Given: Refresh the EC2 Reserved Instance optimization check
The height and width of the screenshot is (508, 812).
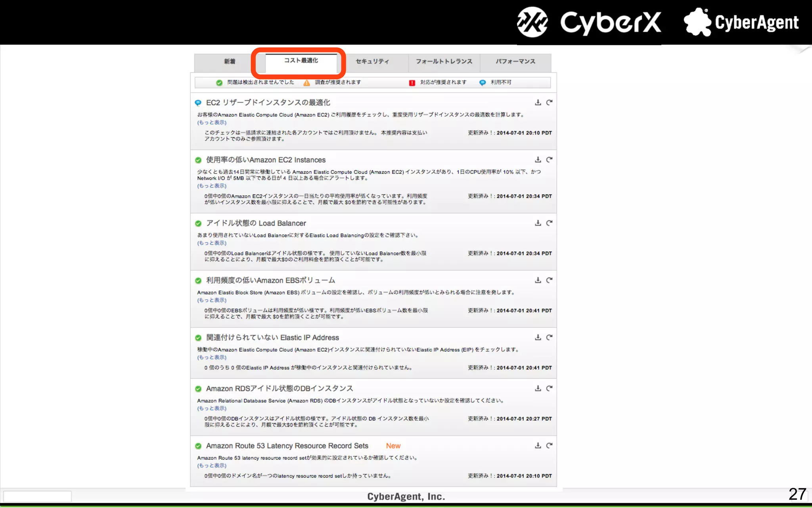Looking at the screenshot, I should tap(549, 102).
